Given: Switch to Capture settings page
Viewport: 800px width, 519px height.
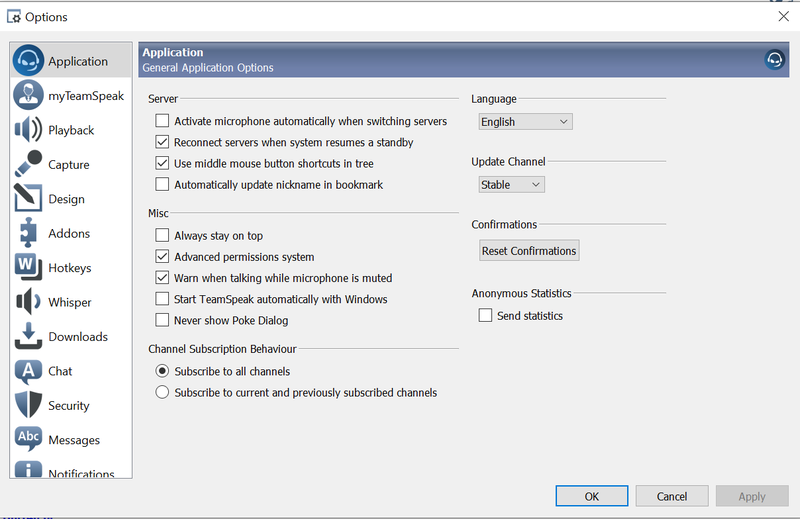Looking at the screenshot, I should coord(69,165).
